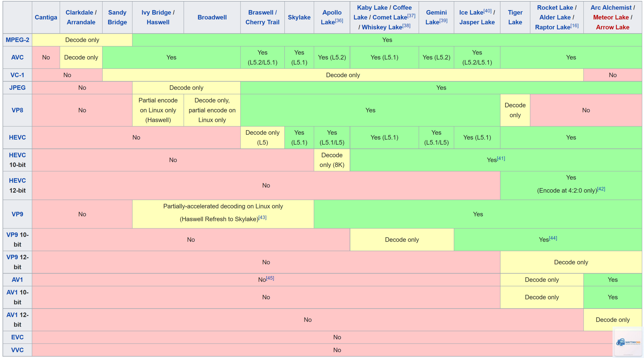Open citation 41 in HEVC 10-bit row
The width and height of the screenshot is (644, 358).
click(501, 158)
